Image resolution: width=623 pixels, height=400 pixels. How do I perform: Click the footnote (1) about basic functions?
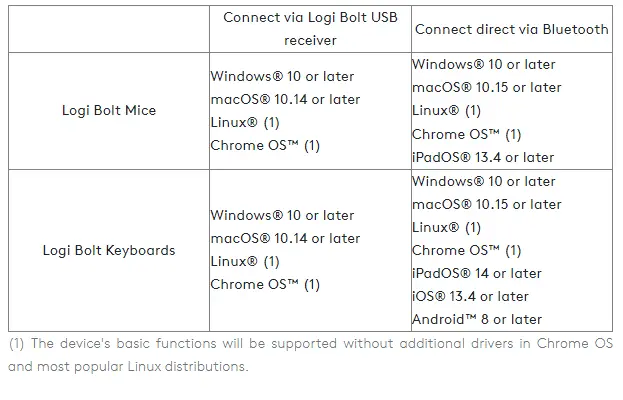tap(310, 355)
